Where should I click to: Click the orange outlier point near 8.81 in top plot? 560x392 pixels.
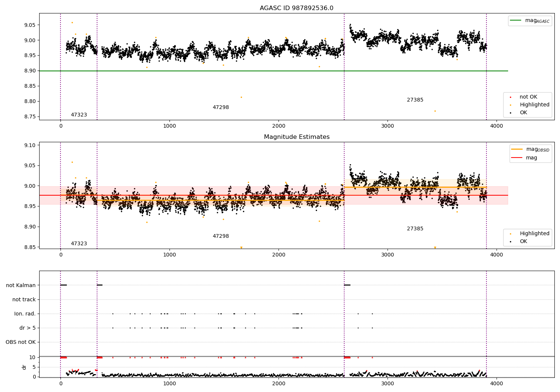tap(241, 97)
